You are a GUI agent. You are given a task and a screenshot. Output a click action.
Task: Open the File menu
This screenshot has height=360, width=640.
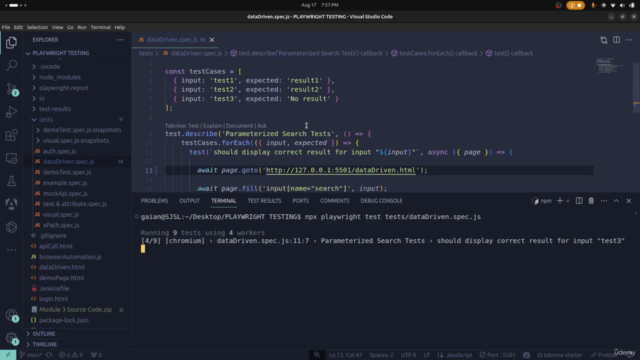6,27
